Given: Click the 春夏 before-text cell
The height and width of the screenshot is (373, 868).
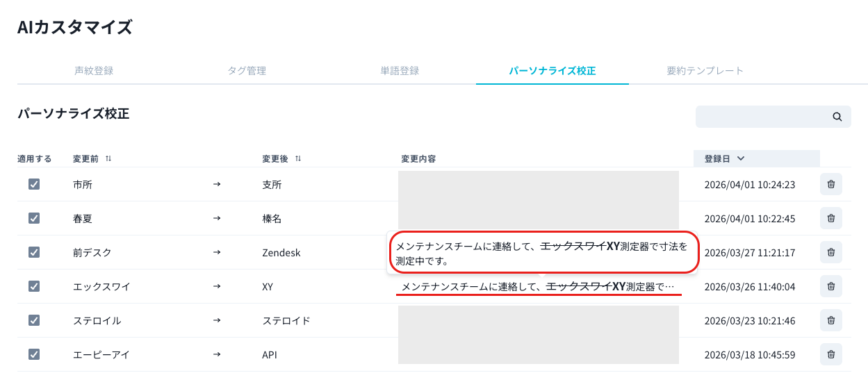Looking at the screenshot, I should (83, 218).
